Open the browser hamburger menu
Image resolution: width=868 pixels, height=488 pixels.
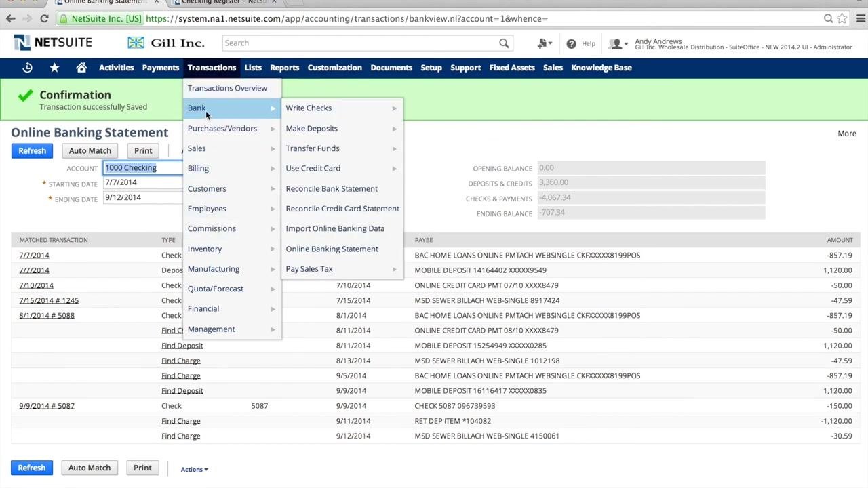(x=861, y=19)
